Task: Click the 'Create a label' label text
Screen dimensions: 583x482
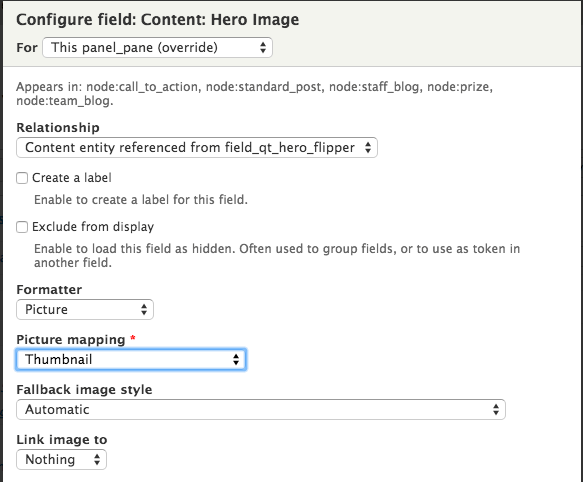Action: (x=72, y=178)
